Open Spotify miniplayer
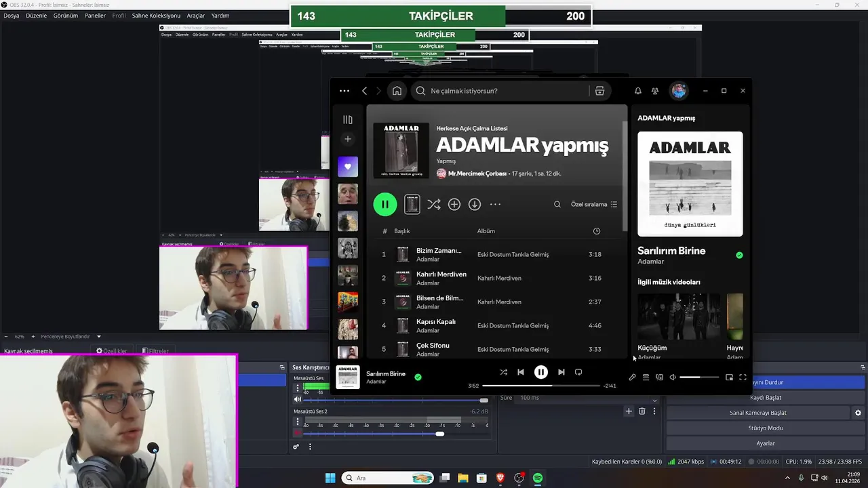Image resolution: width=868 pixels, height=488 pixels. [729, 378]
